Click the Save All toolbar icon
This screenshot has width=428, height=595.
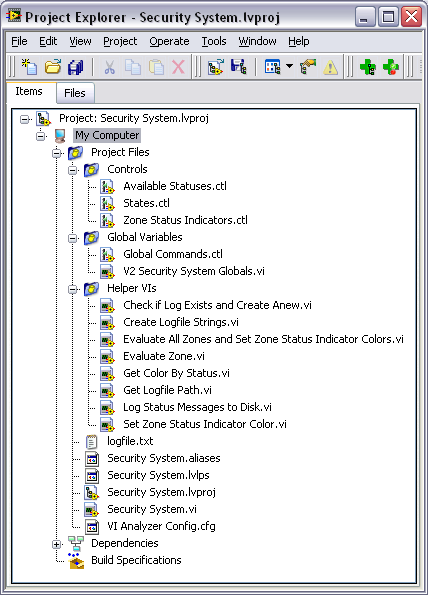point(76,67)
